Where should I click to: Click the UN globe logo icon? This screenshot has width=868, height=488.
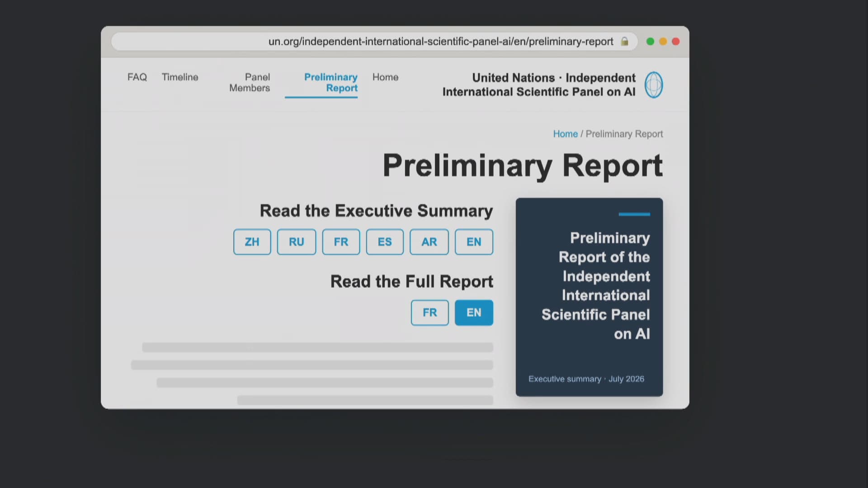pyautogui.click(x=653, y=84)
